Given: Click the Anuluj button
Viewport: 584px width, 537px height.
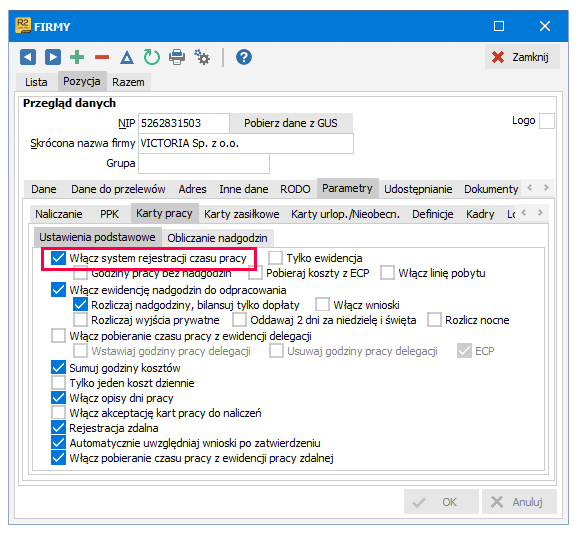Looking at the screenshot, I should click(519, 502).
